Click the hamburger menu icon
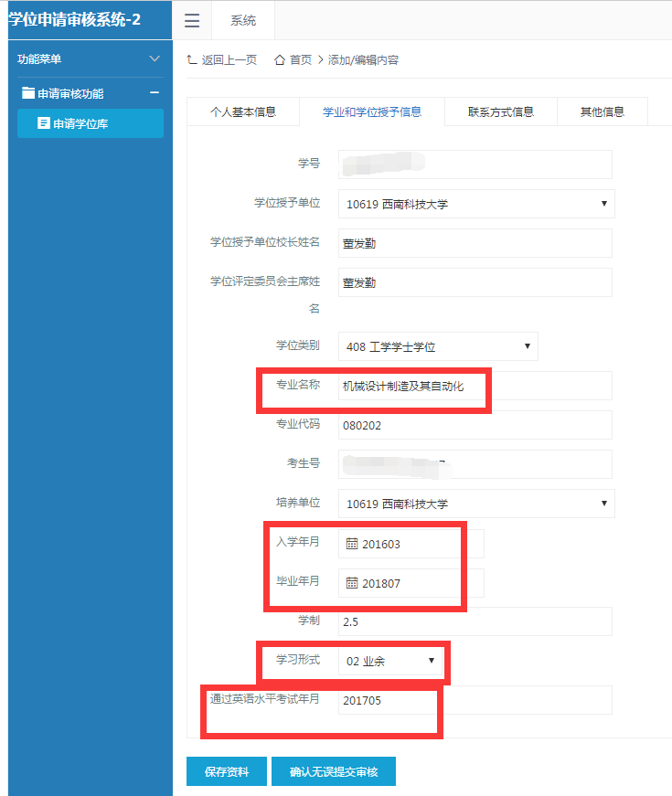Image resolution: width=672 pixels, height=796 pixels. point(192,21)
